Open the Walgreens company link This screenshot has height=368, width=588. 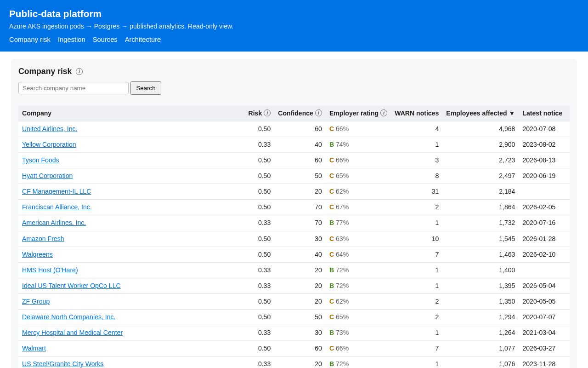tap(37, 254)
